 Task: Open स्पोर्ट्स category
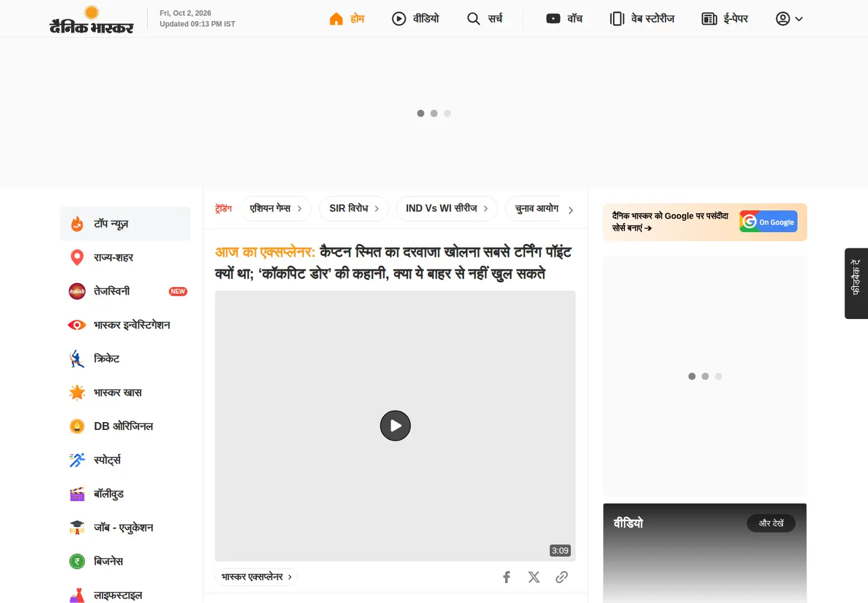click(x=125, y=460)
